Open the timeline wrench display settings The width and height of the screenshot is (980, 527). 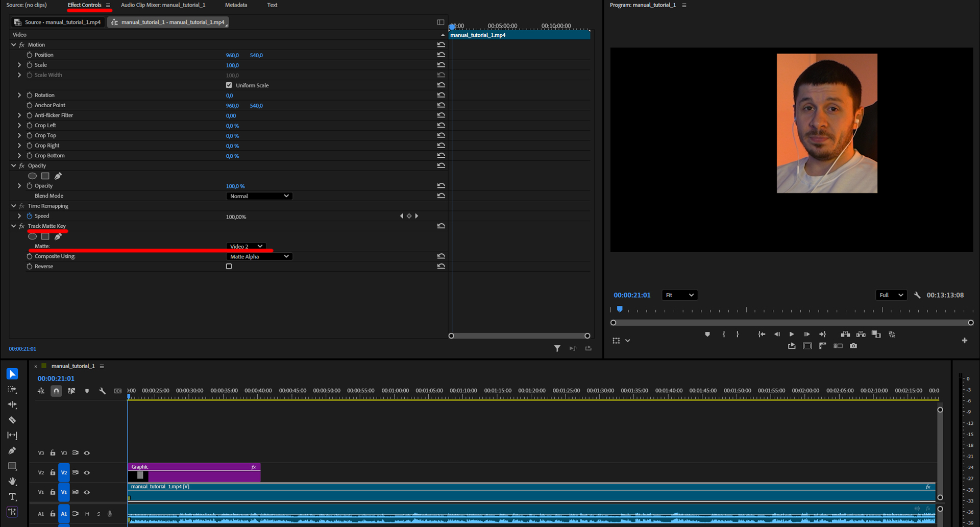pos(102,391)
